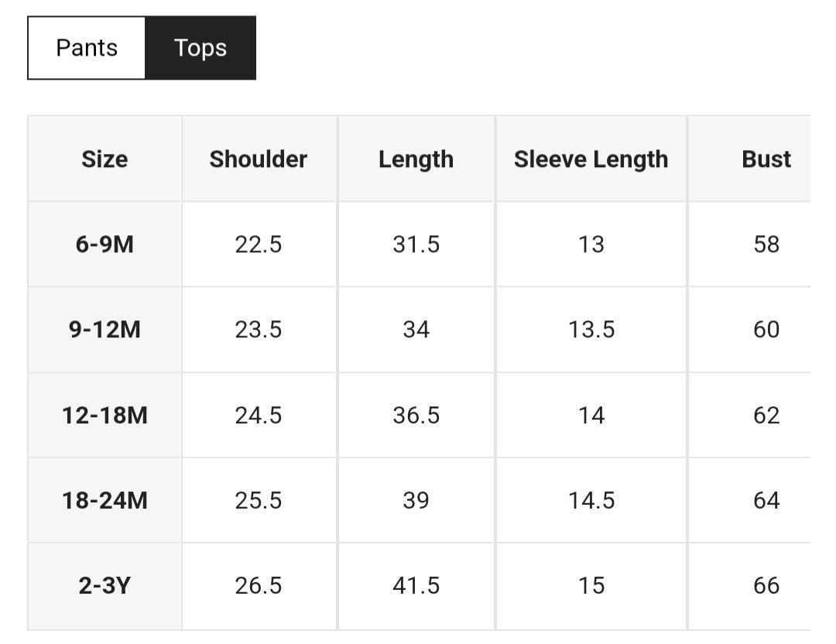Click shoulder value 25.5 for 18-24M
The height and width of the screenshot is (644, 836).
259,500
